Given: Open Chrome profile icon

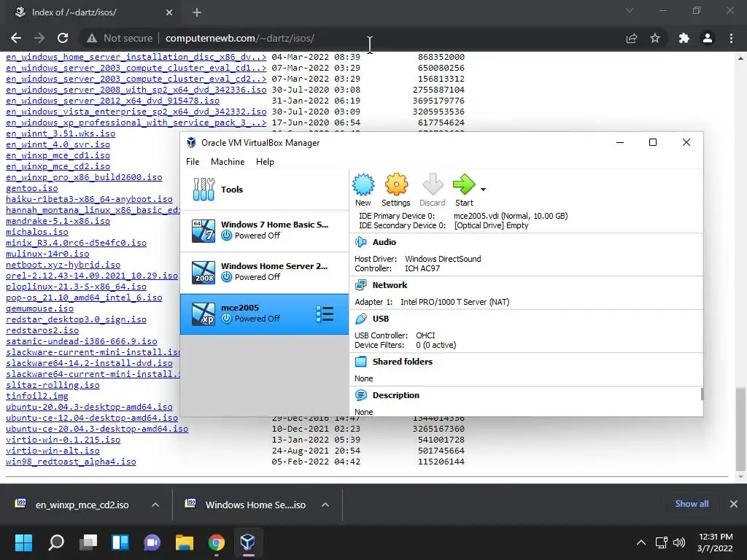Looking at the screenshot, I should (x=708, y=38).
